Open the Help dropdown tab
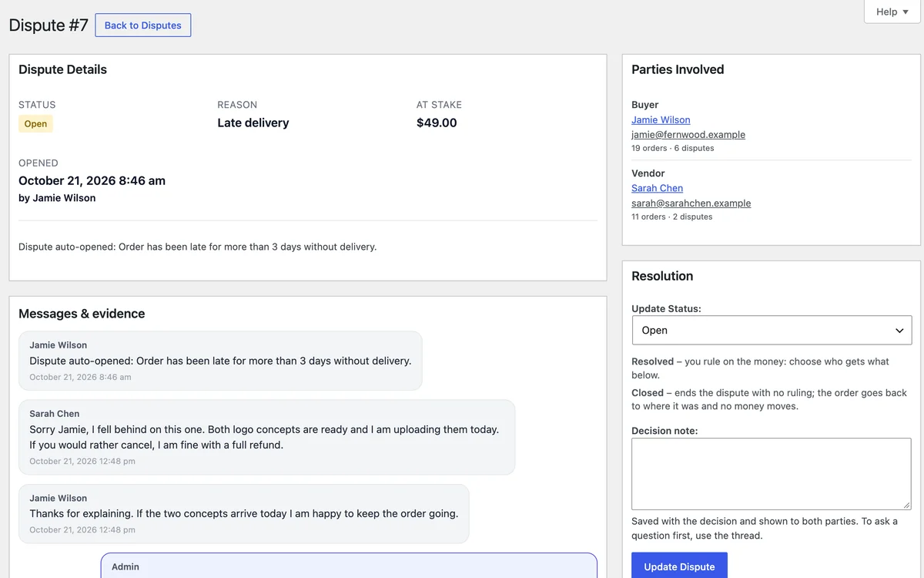Image resolution: width=924 pixels, height=578 pixels. (892, 12)
